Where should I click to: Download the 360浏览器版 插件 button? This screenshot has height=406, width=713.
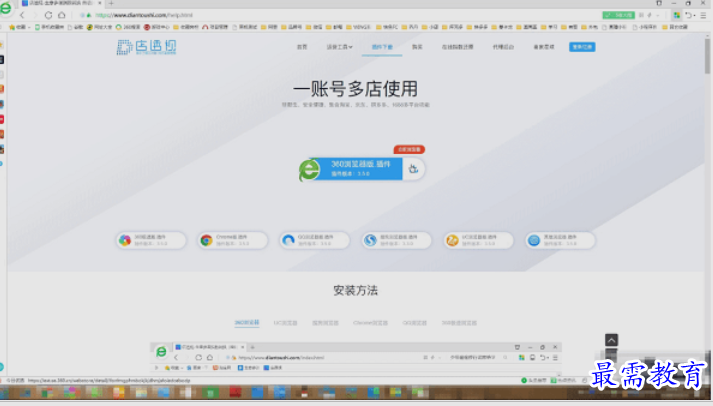tap(362, 169)
